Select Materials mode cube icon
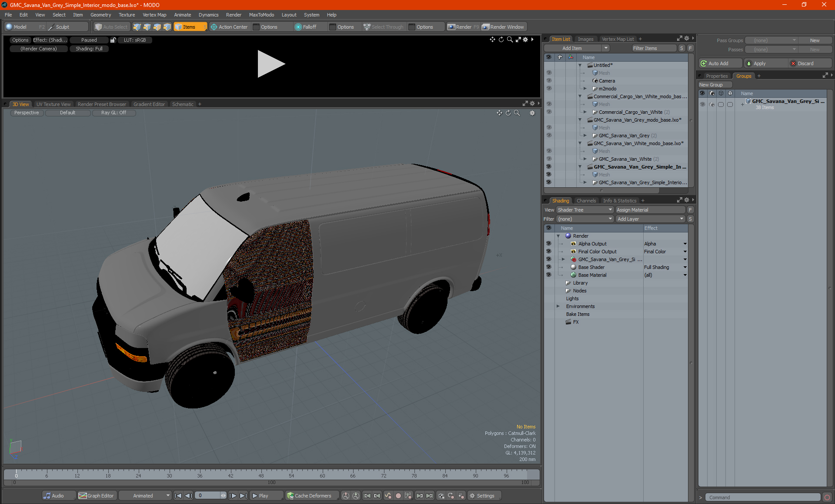The height and width of the screenshot is (504, 835). pyautogui.click(x=167, y=27)
